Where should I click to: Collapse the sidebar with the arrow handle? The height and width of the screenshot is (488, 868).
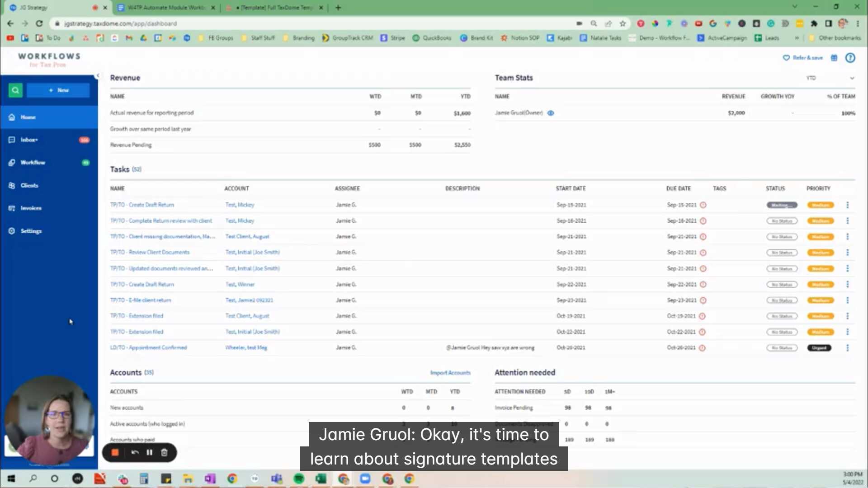pos(97,76)
